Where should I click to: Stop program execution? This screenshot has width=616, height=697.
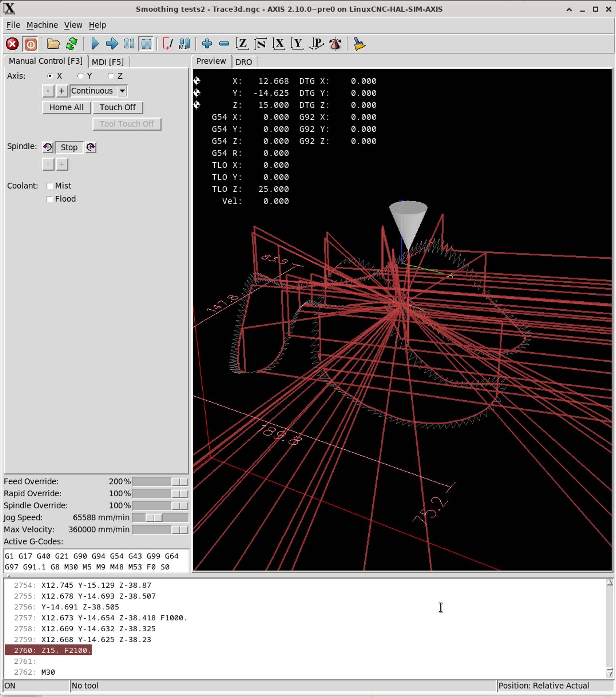pyautogui.click(x=146, y=44)
